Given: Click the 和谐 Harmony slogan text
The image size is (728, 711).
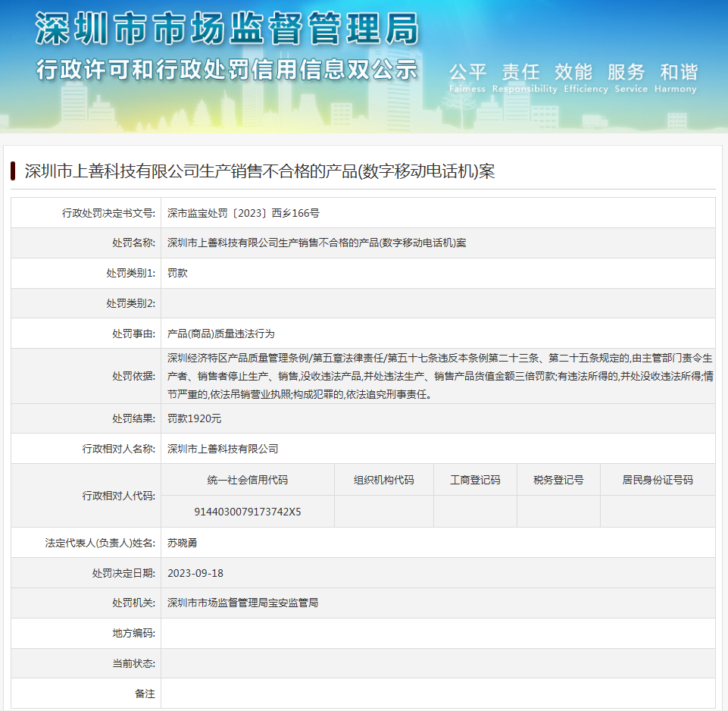Looking at the screenshot, I should pos(677,78).
